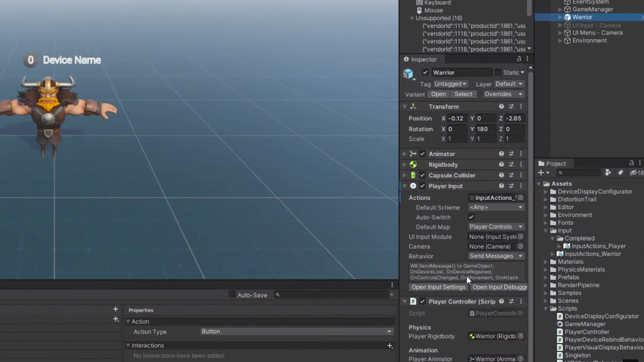Click the Animator component icon
The width and height of the screenshot is (644, 362).
(x=414, y=153)
